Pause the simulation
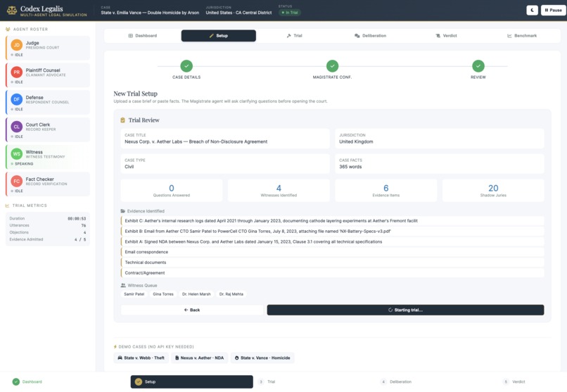Screen dimensions: 567x392 553,10
